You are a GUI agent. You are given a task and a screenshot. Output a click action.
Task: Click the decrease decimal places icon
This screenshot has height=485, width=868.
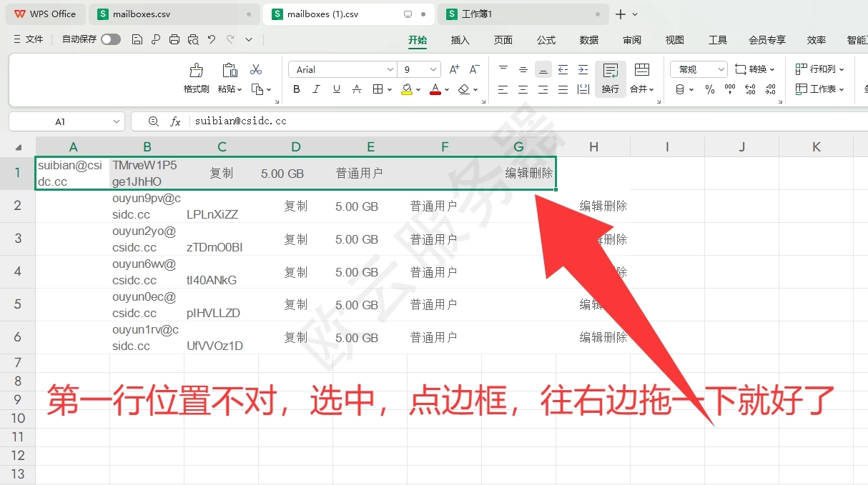[770, 89]
